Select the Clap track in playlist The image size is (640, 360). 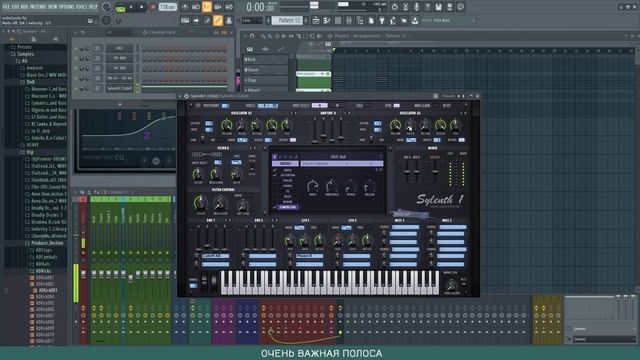[x=265, y=80]
